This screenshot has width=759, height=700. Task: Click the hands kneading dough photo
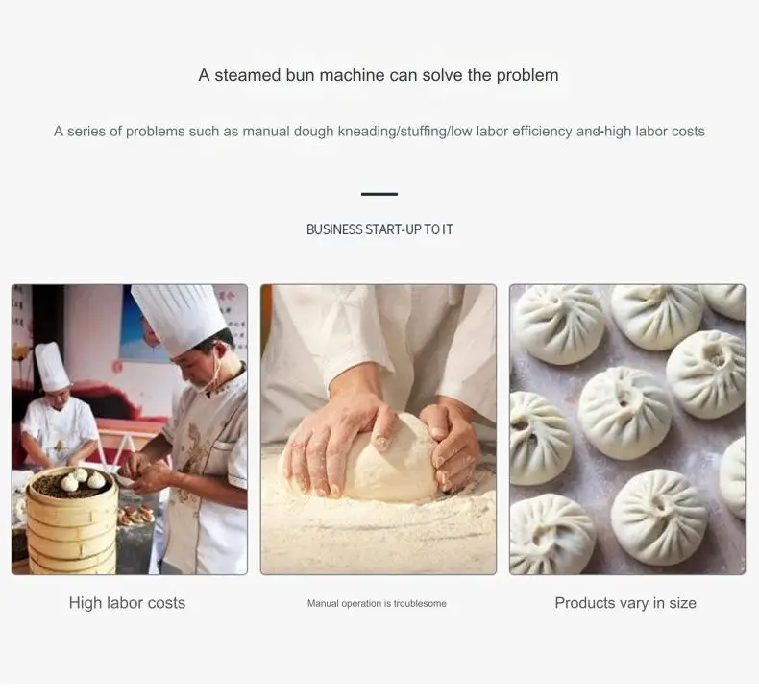pos(378,429)
